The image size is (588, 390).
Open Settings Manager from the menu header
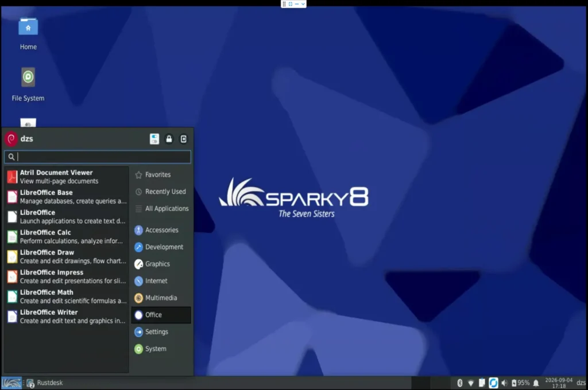tap(154, 139)
